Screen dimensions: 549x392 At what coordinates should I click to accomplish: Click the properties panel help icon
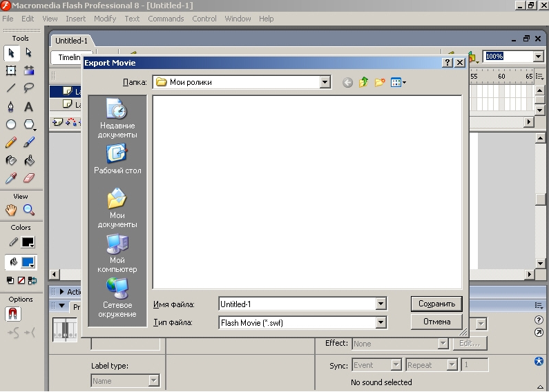(539, 320)
